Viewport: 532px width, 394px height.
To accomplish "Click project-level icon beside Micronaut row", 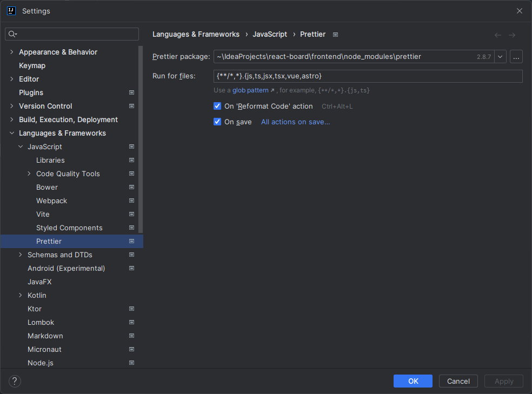I will (x=131, y=349).
